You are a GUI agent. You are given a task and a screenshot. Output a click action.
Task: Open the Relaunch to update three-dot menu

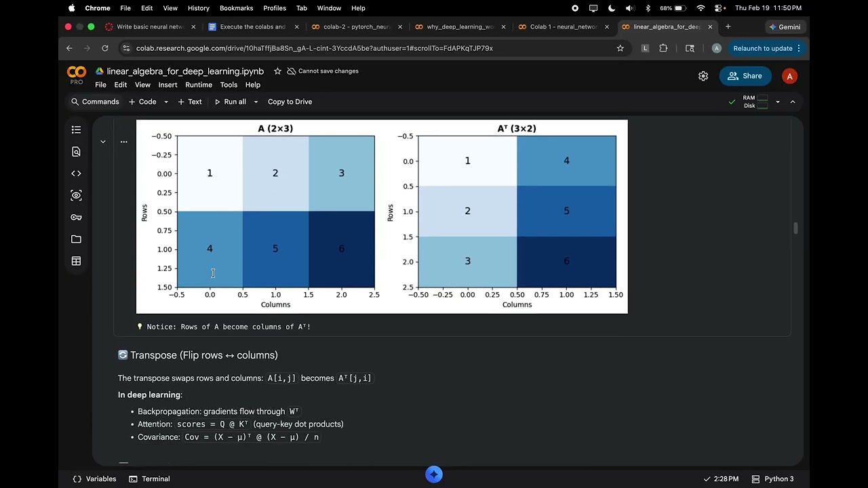(799, 48)
